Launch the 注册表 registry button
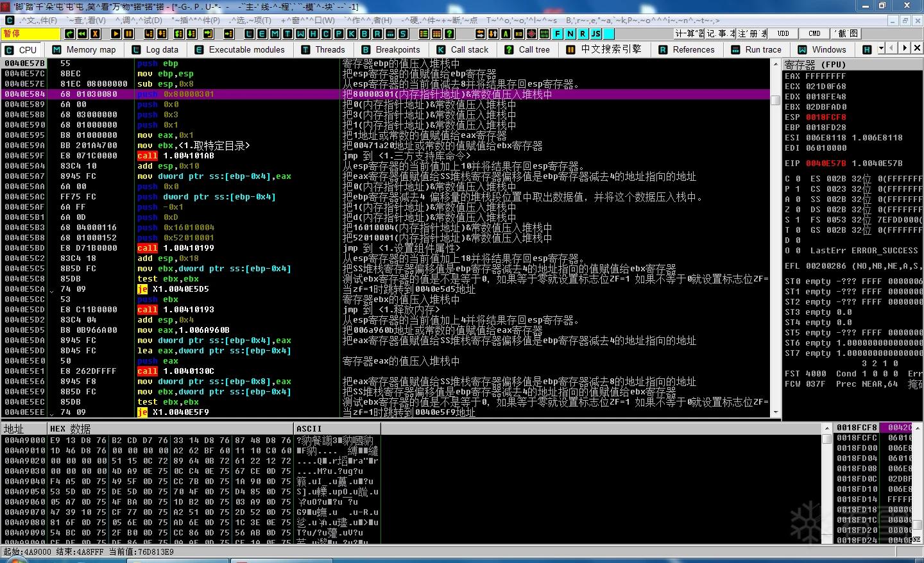The height and width of the screenshot is (563, 924). 751,33
